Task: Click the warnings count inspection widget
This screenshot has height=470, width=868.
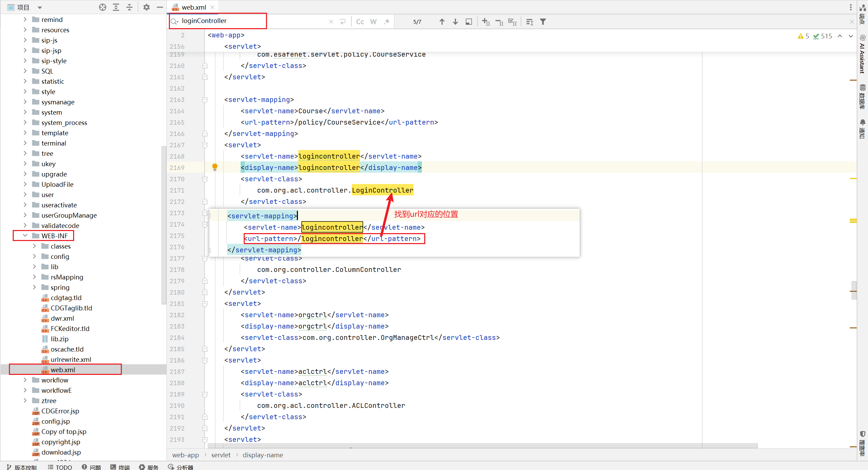Action: (803, 36)
